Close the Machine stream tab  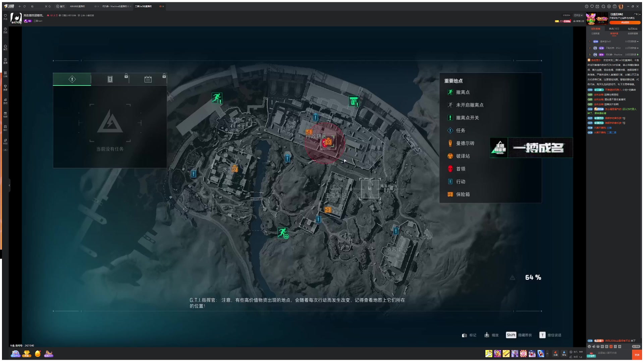(131, 6)
